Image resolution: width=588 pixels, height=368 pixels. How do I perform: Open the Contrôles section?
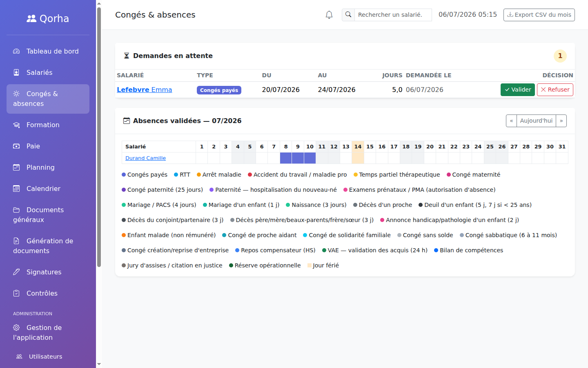[48, 293]
